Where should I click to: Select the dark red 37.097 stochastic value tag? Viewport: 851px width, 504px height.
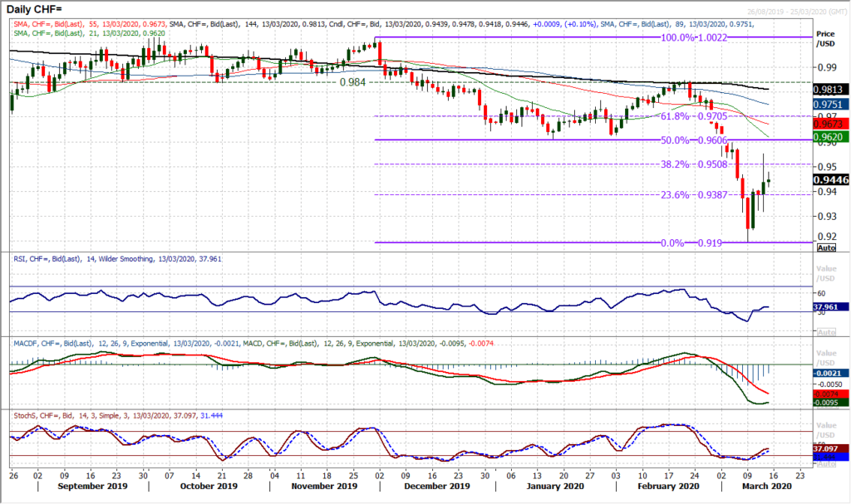coord(829,448)
